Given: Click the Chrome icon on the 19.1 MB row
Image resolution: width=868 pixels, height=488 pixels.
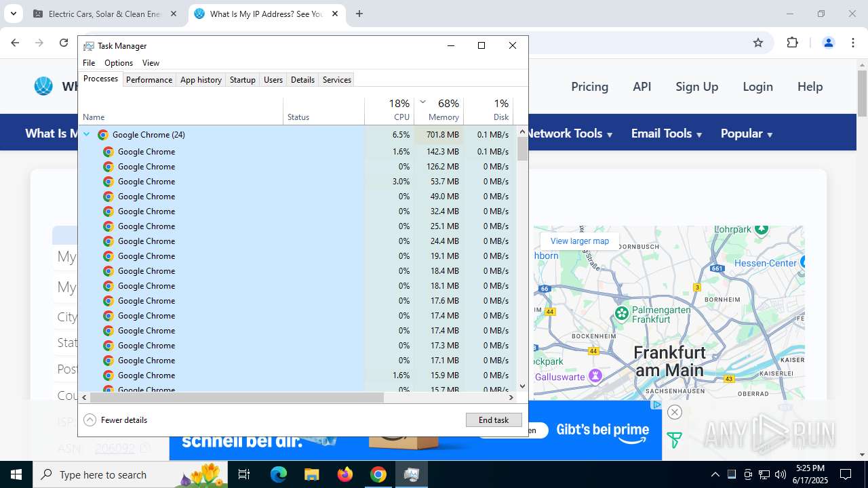Looking at the screenshot, I should click(x=108, y=256).
